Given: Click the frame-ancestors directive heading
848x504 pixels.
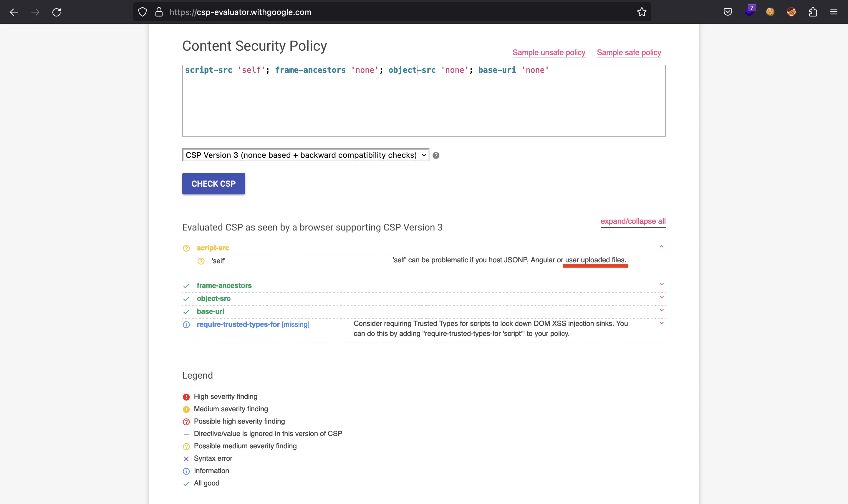Looking at the screenshot, I should 224,286.
